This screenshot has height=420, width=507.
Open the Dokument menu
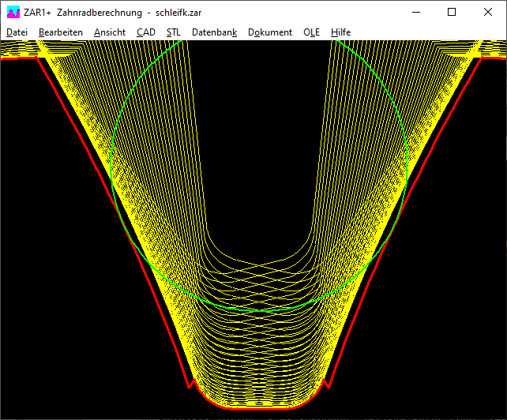270,32
